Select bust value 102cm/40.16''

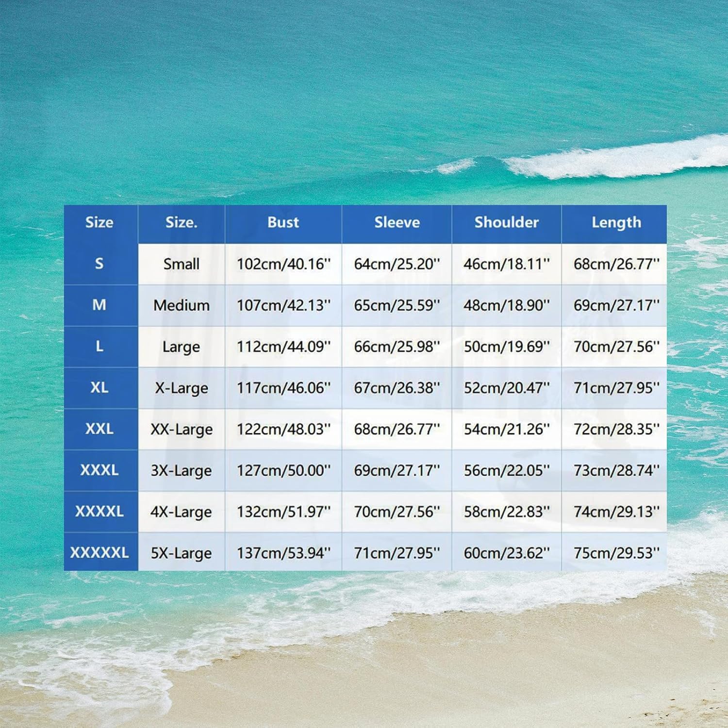(x=283, y=264)
